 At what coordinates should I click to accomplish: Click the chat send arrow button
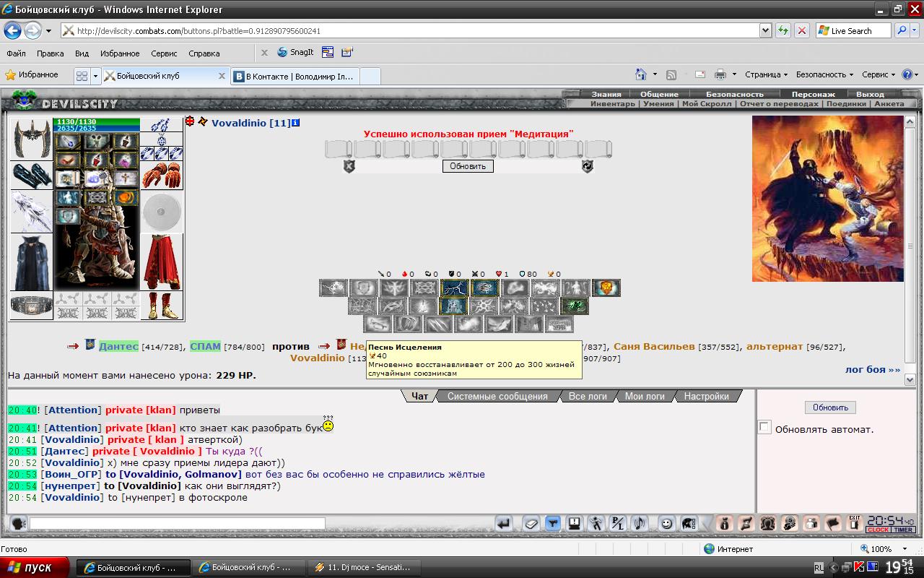[504, 523]
